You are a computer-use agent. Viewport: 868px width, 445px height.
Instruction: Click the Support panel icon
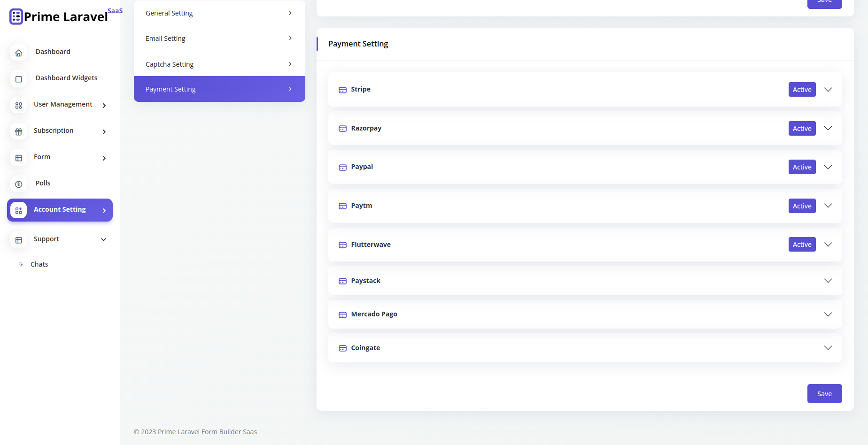[x=18, y=240]
